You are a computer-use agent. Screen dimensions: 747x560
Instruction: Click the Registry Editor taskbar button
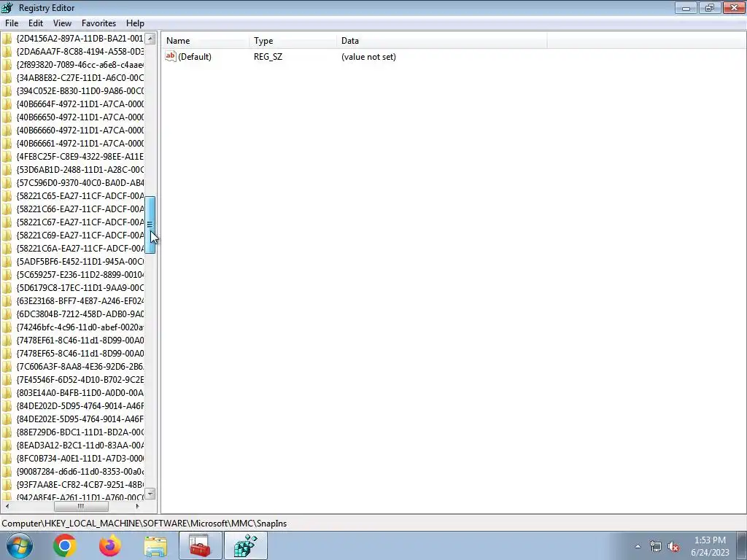pos(246,545)
